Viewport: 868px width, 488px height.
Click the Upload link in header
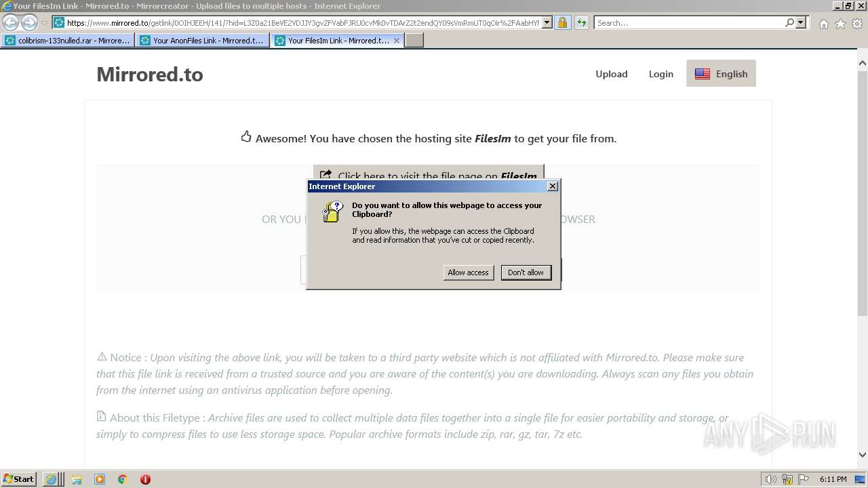(x=612, y=74)
